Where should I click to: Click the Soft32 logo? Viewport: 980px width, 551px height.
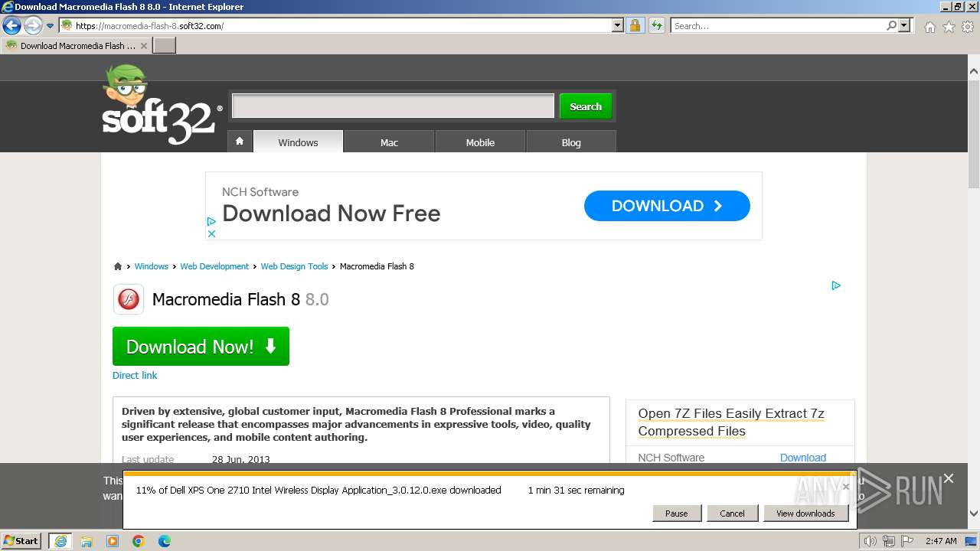point(162,106)
